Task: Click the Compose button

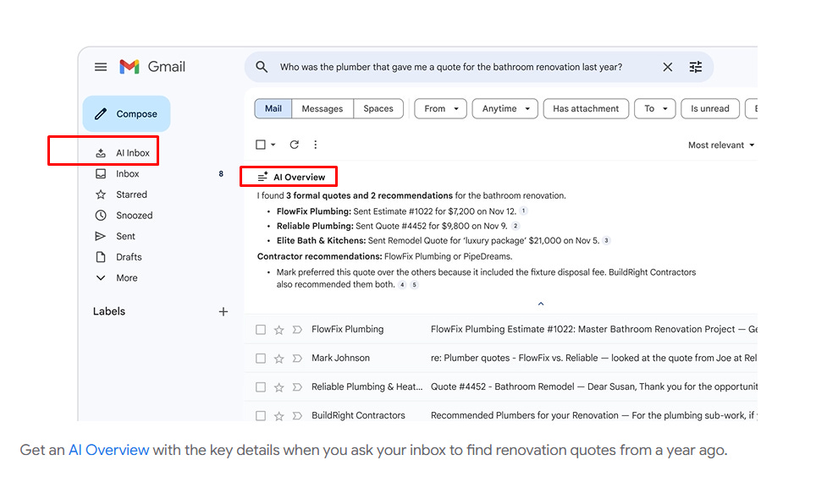Action: click(x=127, y=114)
